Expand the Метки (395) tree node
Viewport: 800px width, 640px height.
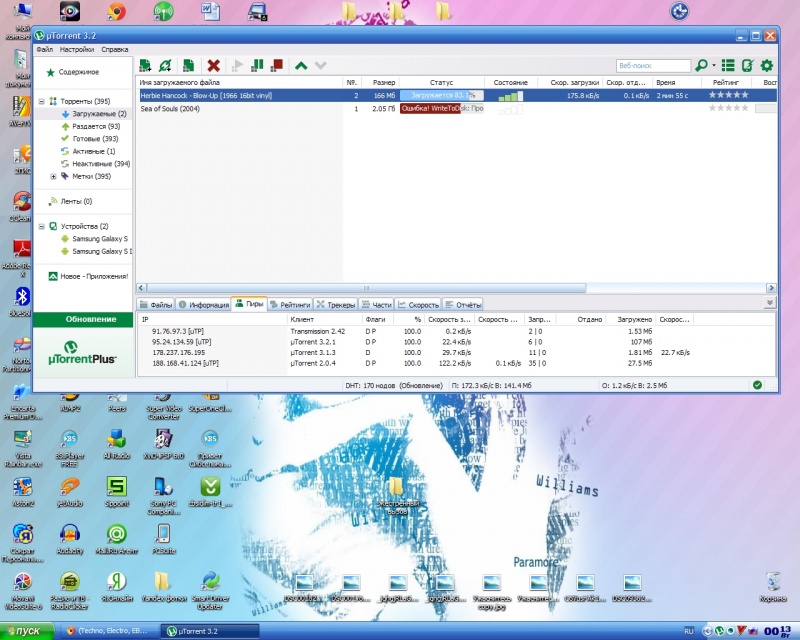pyautogui.click(x=53, y=176)
